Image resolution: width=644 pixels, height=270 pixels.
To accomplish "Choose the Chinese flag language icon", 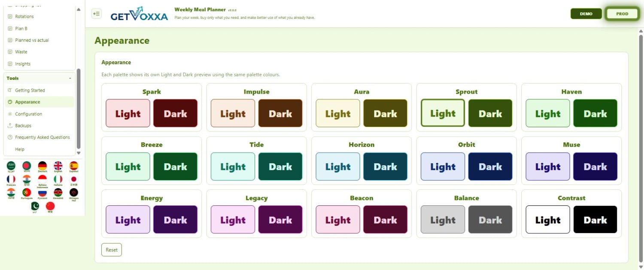I will [50, 207].
